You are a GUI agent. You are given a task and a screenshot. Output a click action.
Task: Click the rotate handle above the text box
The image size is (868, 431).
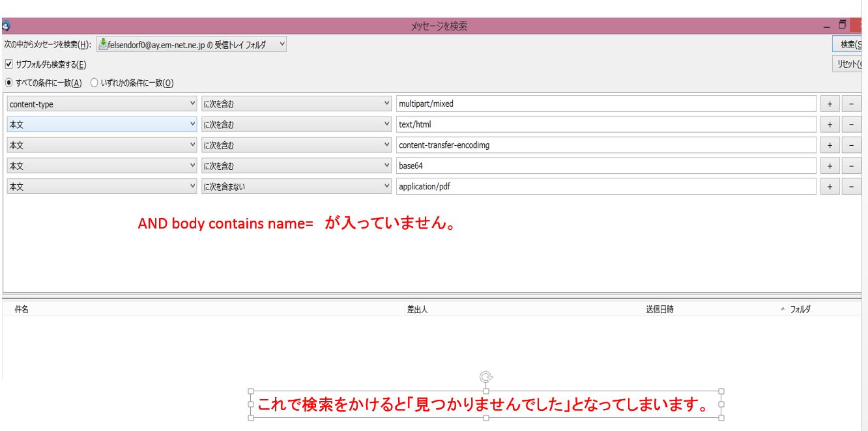[x=485, y=376]
